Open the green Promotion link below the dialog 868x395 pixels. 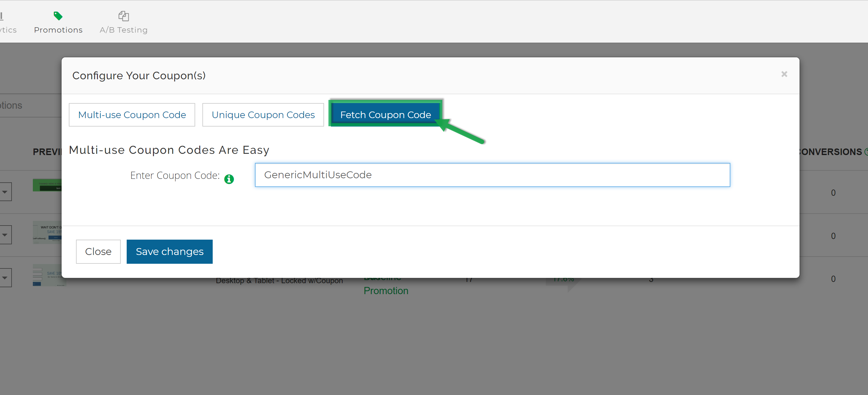click(x=385, y=291)
